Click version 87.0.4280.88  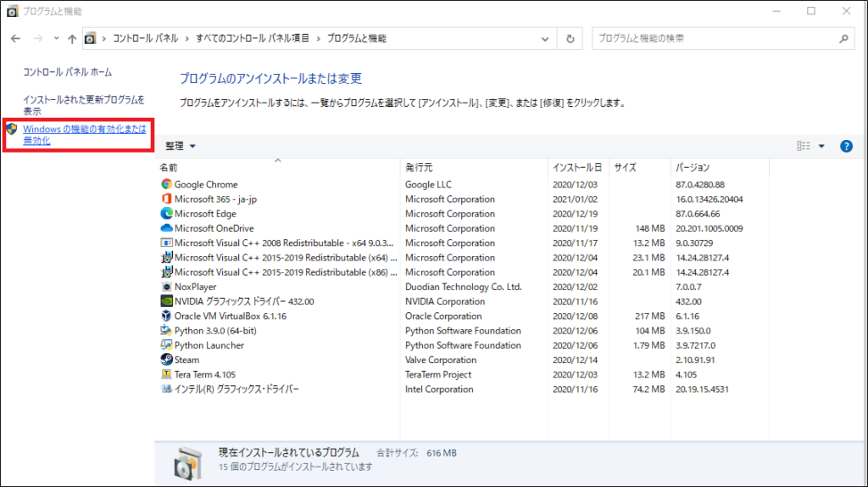[x=699, y=184]
